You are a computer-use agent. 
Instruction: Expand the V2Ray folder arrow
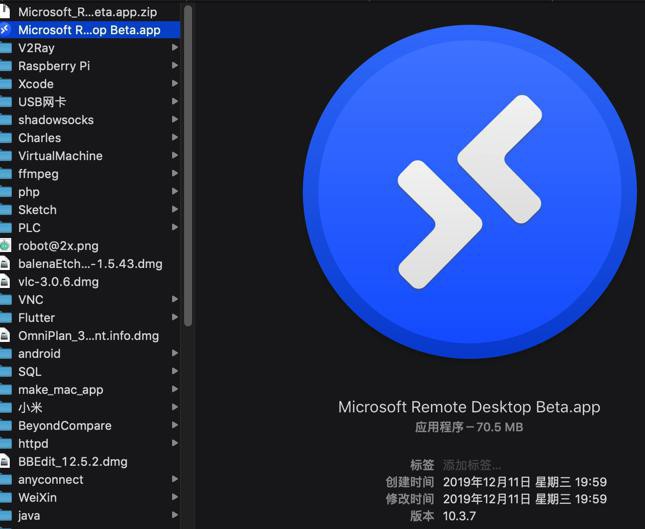pyautogui.click(x=174, y=47)
